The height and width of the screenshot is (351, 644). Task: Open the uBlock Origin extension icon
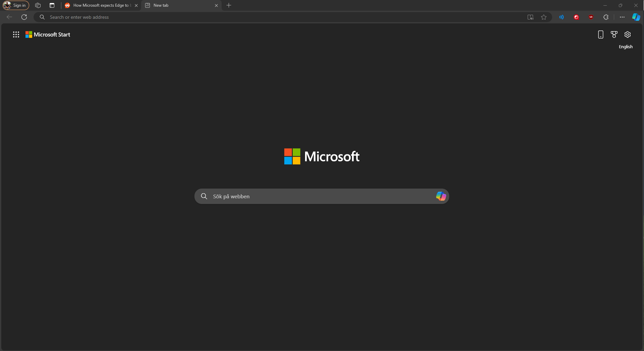point(591,17)
